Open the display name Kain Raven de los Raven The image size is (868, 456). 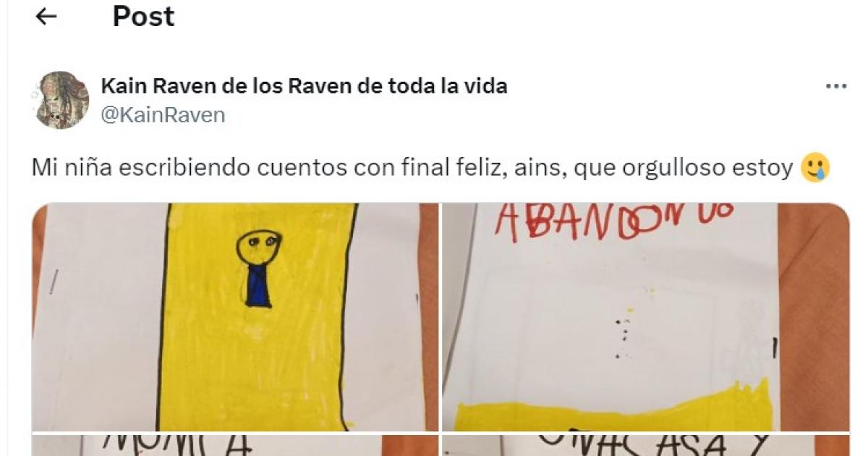pyautogui.click(x=304, y=86)
